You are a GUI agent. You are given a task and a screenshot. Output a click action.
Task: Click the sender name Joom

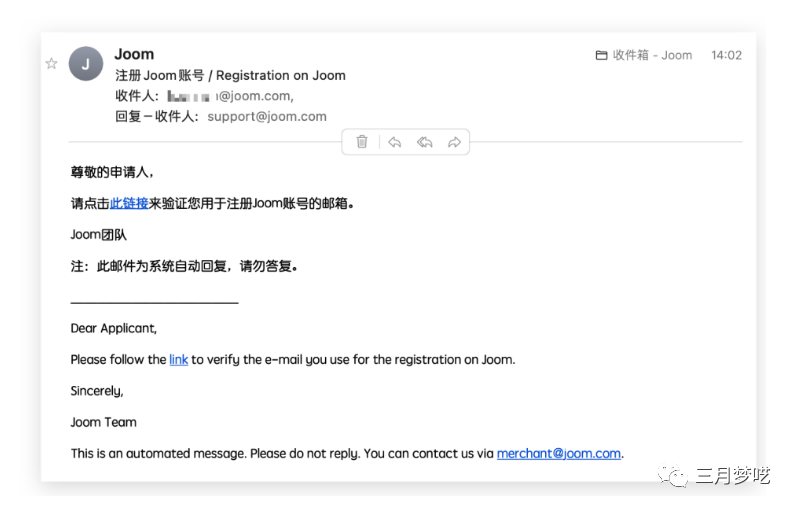(x=134, y=54)
